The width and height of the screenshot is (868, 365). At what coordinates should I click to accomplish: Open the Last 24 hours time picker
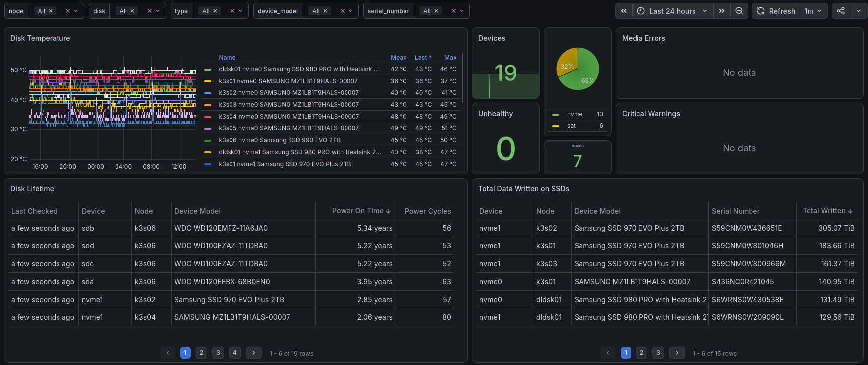[673, 11]
